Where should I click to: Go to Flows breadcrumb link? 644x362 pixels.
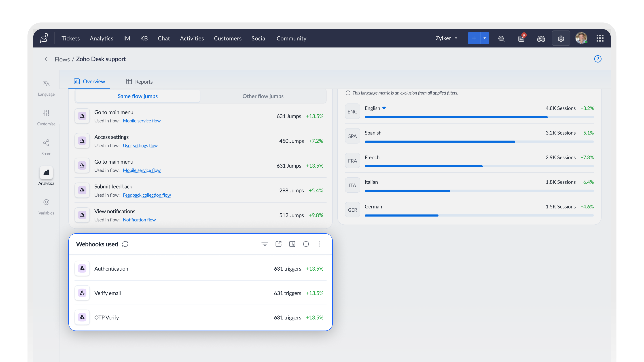tap(62, 59)
